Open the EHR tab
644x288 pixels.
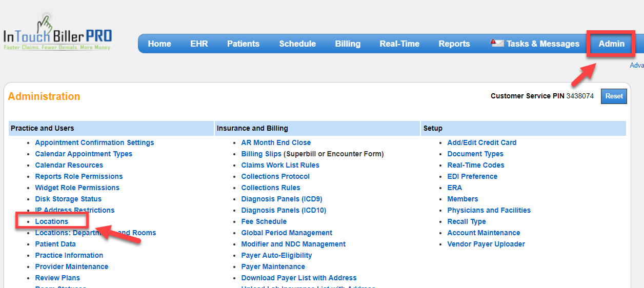click(199, 44)
